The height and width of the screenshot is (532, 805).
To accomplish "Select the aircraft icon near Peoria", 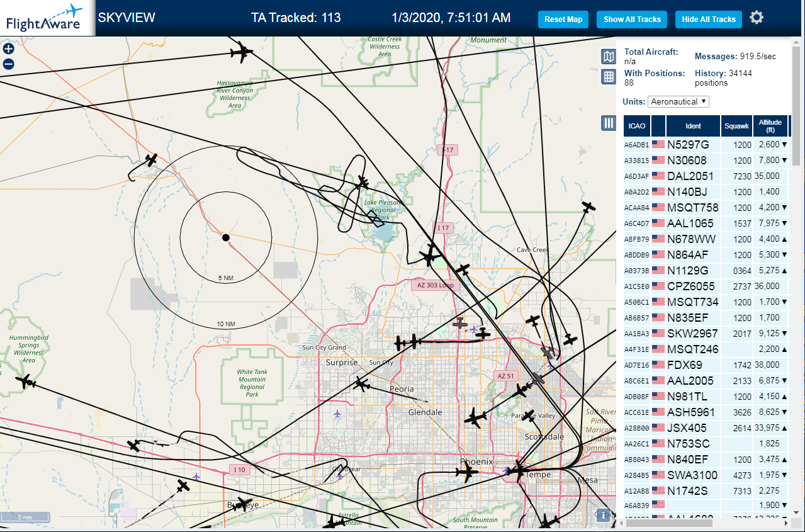I will pyautogui.click(x=362, y=383).
